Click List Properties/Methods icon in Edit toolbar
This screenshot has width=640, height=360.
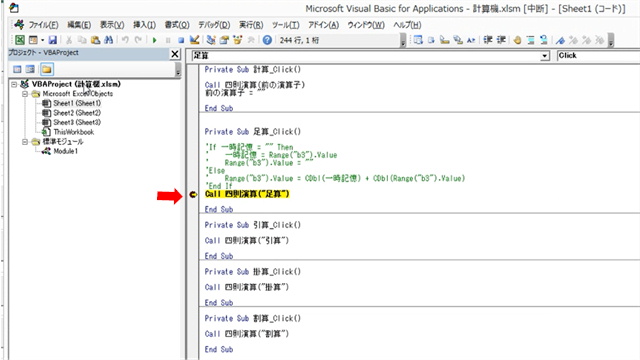tap(418, 40)
